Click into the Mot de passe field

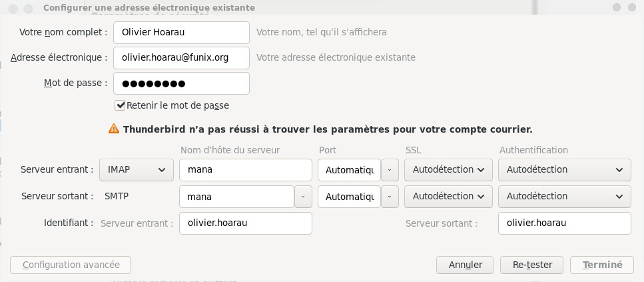tap(181, 83)
